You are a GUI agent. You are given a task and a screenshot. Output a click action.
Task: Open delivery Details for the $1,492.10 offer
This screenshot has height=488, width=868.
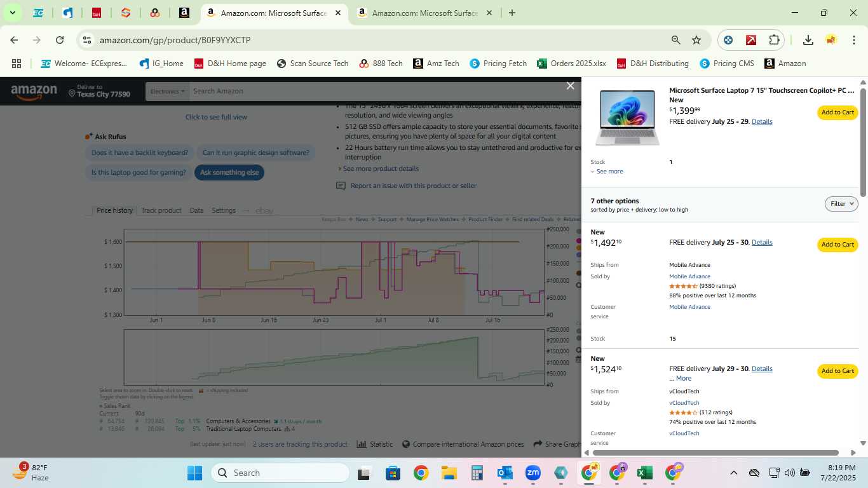762,242
